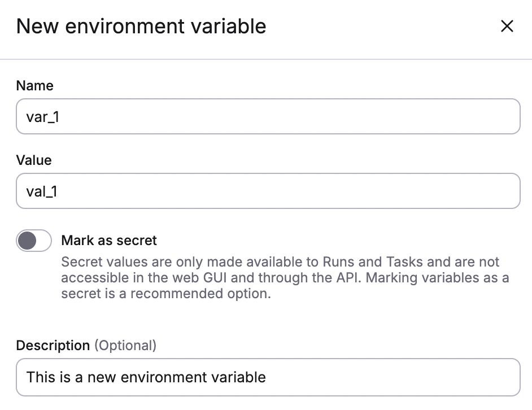Click the dialog title New environment variable

(142, 26)
